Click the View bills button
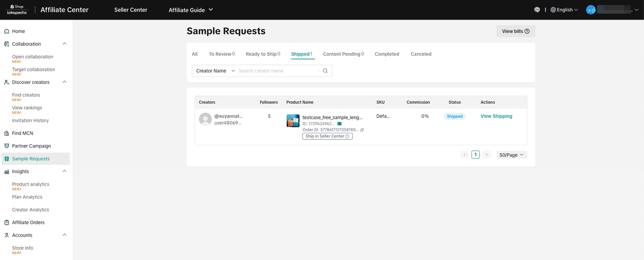644x260 pixels. [x=515, y=31]
